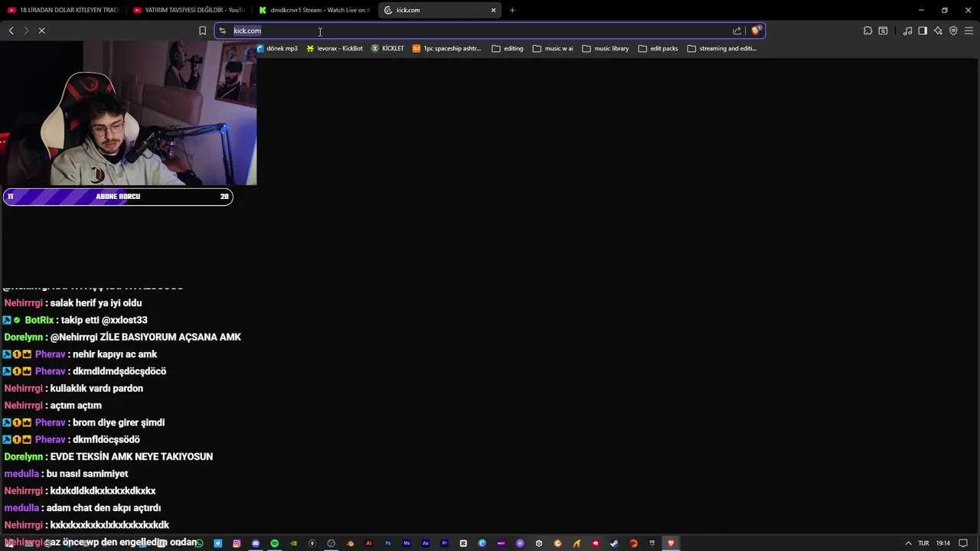This screenshot has height=551, width=980.
Task: Open the KİCKLET bookmark
Action: pyautogui.click(x=387, y=48)
